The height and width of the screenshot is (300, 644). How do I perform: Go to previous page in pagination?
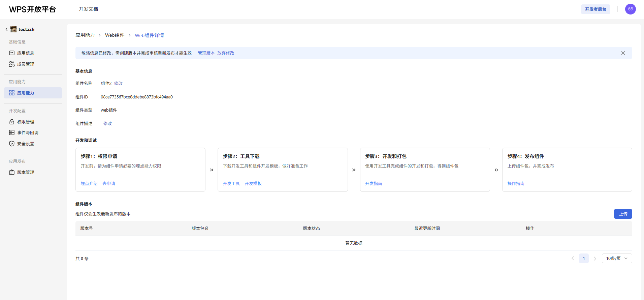point(573,259)
